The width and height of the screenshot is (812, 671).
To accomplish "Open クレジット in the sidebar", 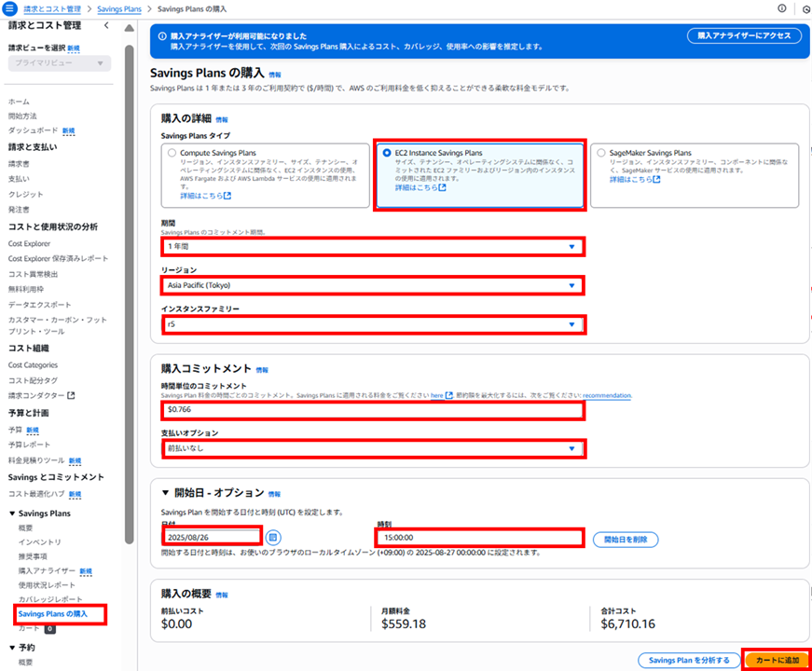I will point(25,195).
